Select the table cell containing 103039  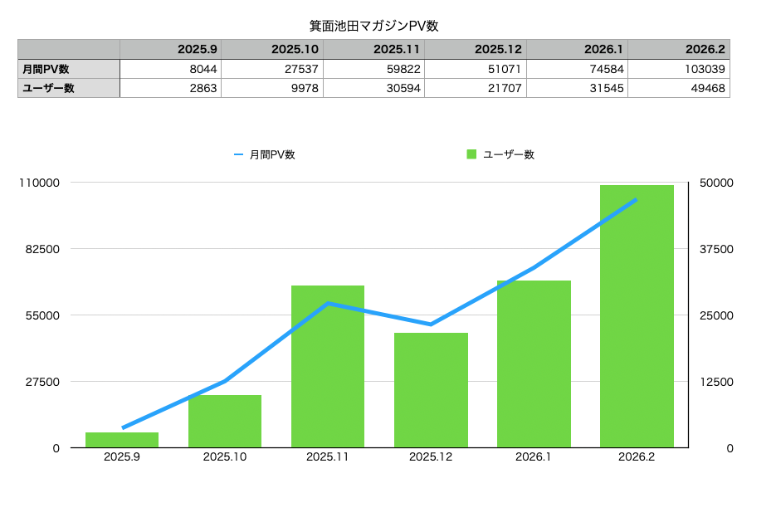coord(679,69)
